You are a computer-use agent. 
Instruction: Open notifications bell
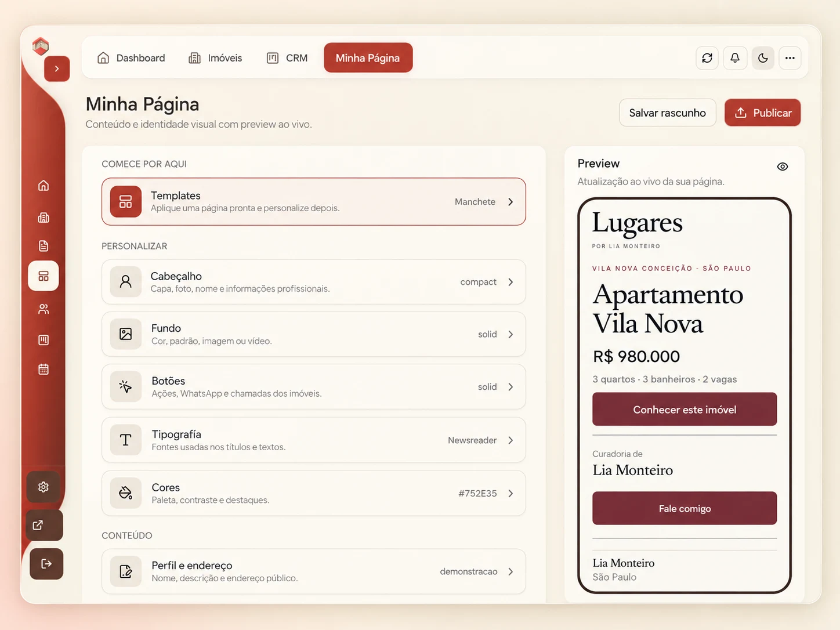click(x=735, y=58)
